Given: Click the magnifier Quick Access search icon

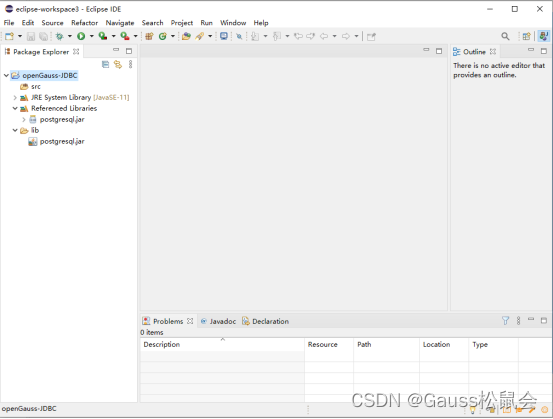Looking at the screenshot, I should 505,36.
